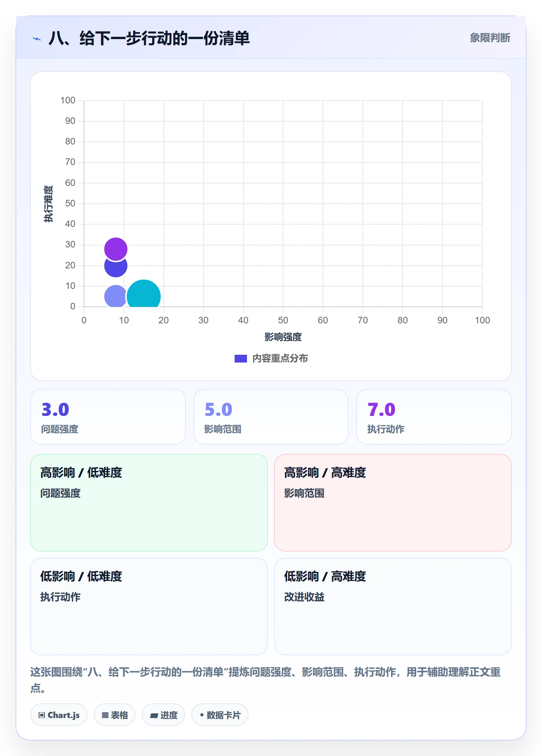Open the 高影响 / 低难度 quadrant card
542x756 pixels.
tap(149, 503)
